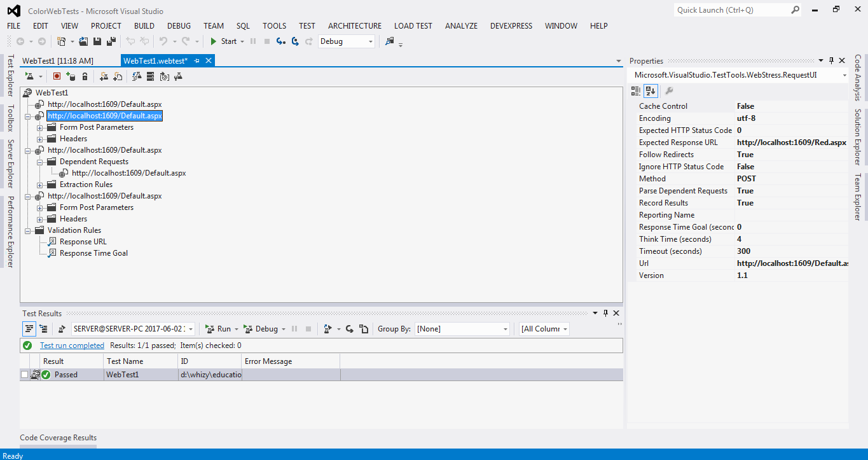Viewport: 868px width, 460px height.
Task: Click the test list view icon in Test Results toolbar
Action: (29, 329)
